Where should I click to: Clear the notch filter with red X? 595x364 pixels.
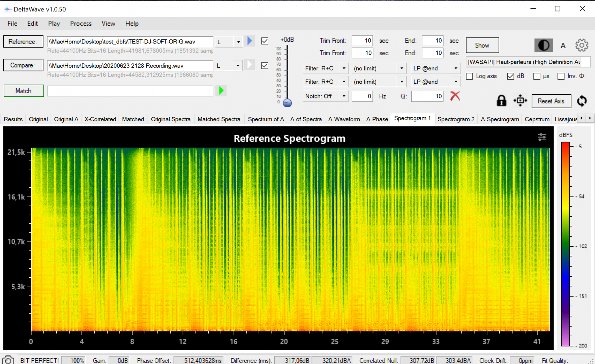point(455,96)
